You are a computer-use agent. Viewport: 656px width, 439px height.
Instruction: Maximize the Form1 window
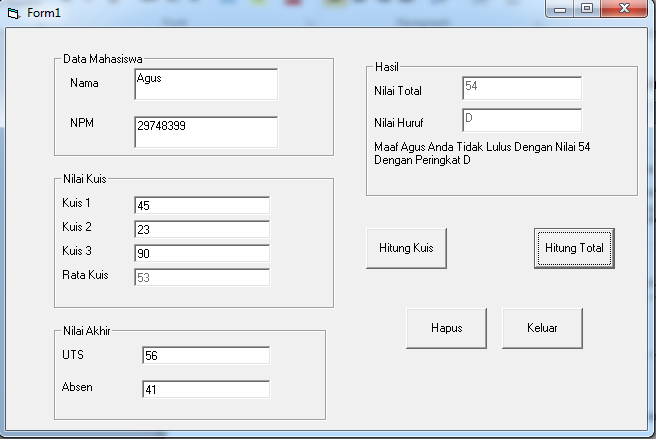pyautogui.click(x=587, y=9)
